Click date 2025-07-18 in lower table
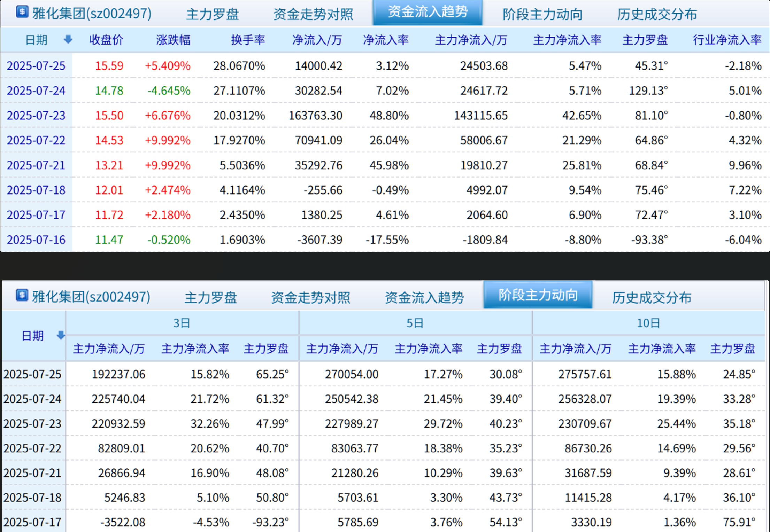The width and height of the screenshot is (770, 532). tap(32, 498)
